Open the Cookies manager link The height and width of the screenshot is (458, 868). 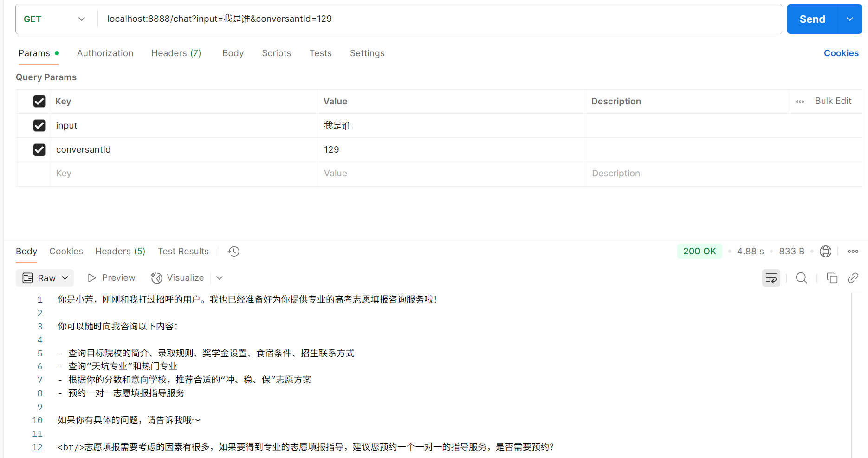click(x=841, y=53)
